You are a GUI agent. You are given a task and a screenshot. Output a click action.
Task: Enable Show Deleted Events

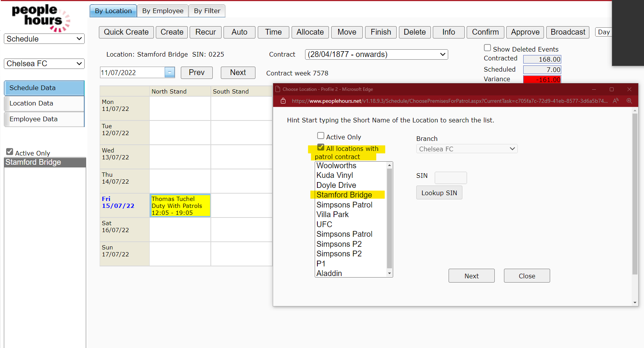click(487, 47)
